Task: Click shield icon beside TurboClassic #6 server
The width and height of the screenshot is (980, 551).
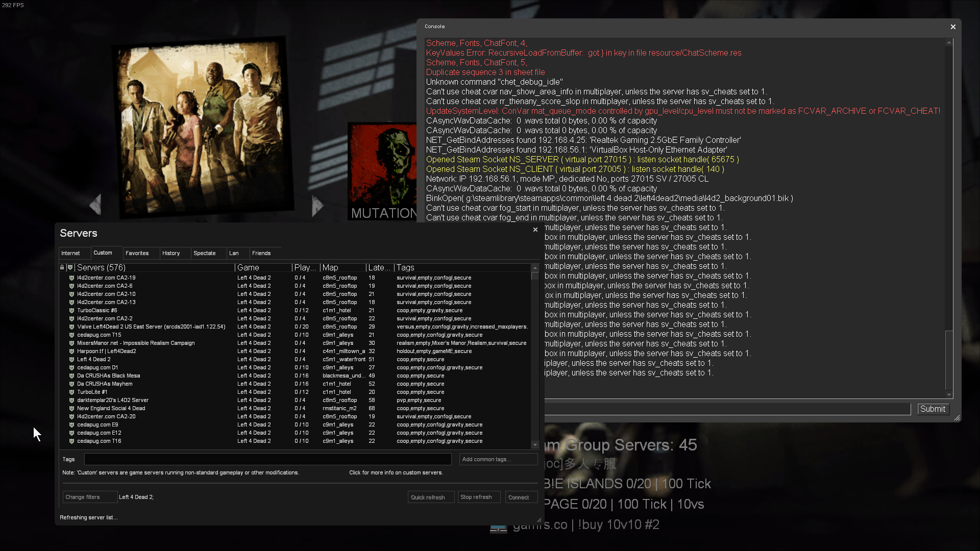Action: pos(72,310)
